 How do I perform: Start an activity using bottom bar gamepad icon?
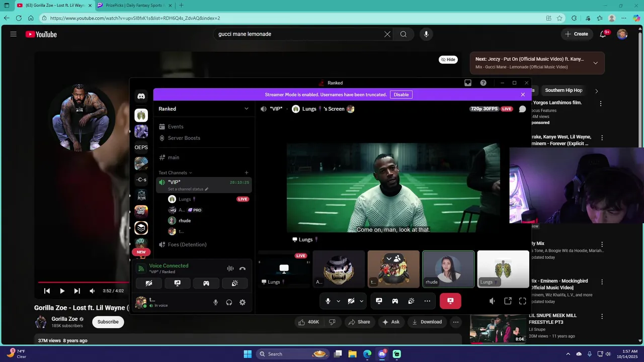(x=395, y=301)
